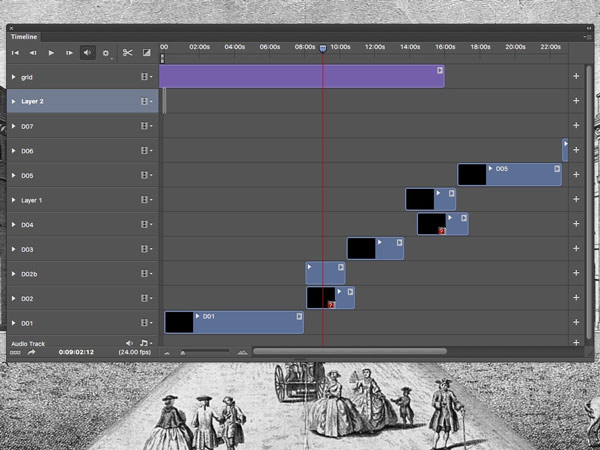Open filmstrip menu for D04 track

(146, 225)
